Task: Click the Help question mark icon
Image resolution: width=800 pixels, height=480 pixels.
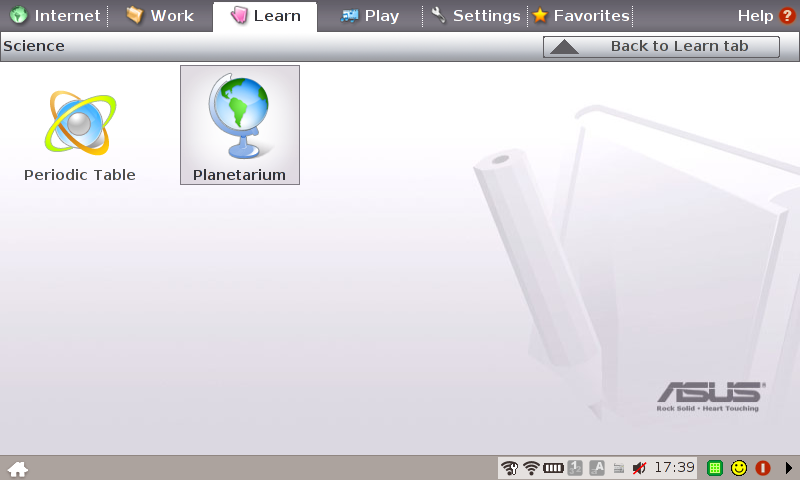Action: click(x=787, y=16)
